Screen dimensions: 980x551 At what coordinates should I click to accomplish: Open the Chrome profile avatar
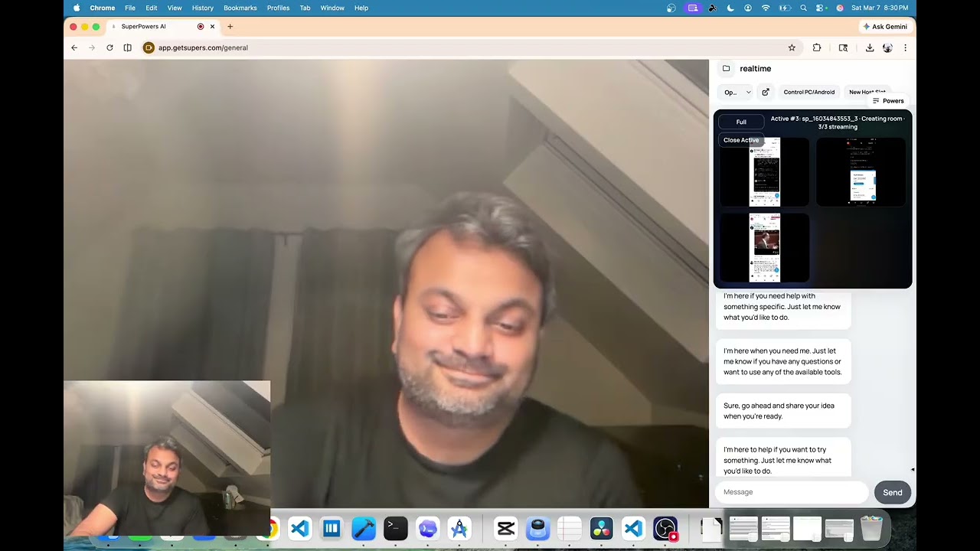pyautogui.click(x=887, y=47)
